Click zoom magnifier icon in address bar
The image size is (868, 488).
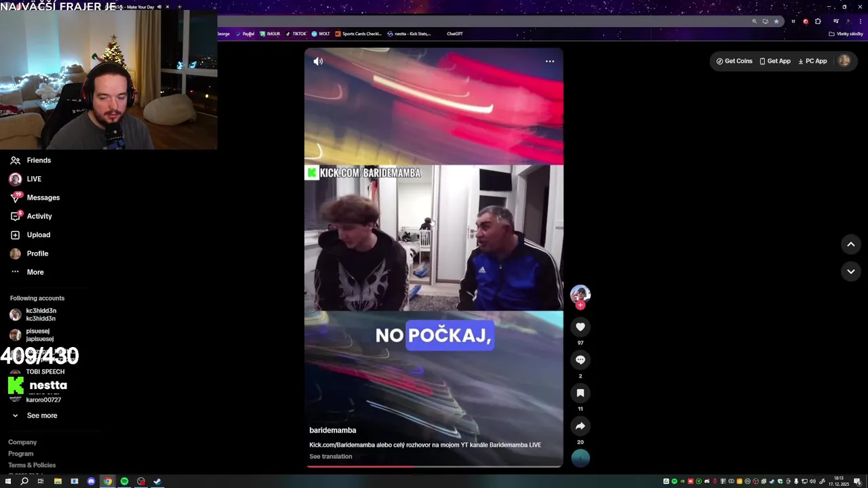click(754, 22)
